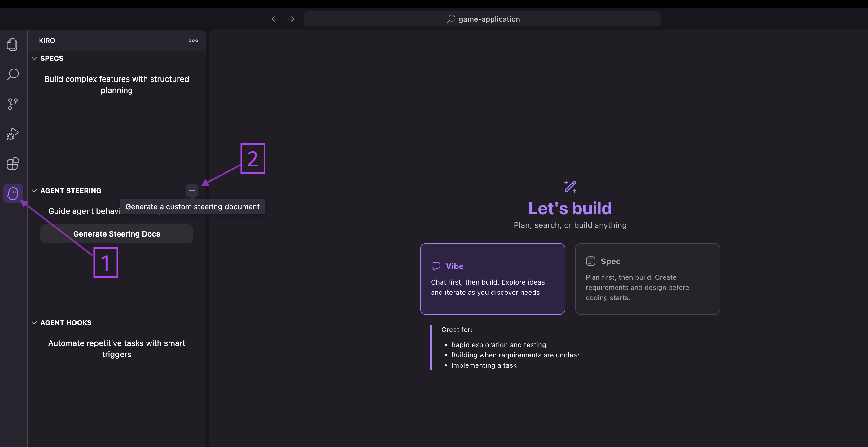Viewport: 868px width, 447px height.
Task: Click the magic wand icon
Action: click(570, 186)
